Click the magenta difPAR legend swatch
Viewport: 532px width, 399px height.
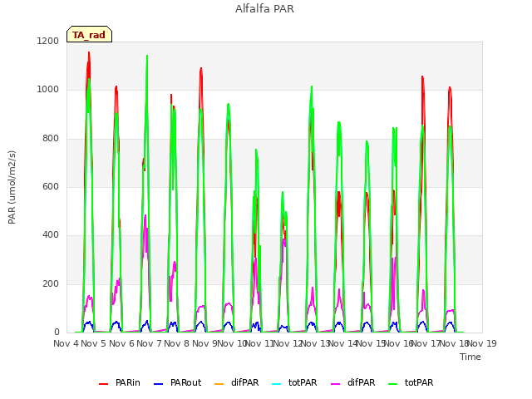pyautogui.click(x=335, y=384)
